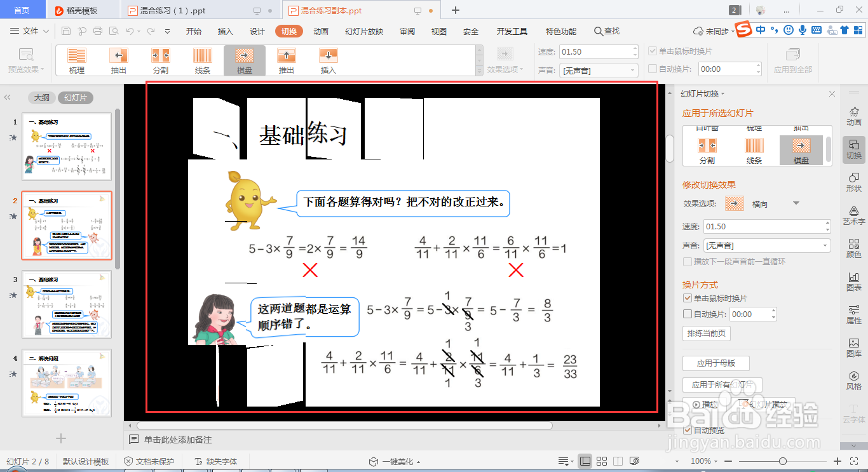The height and width of the screenshot is (472, 868).
Task: Click the 排练当前页 button
Action: 707,333
